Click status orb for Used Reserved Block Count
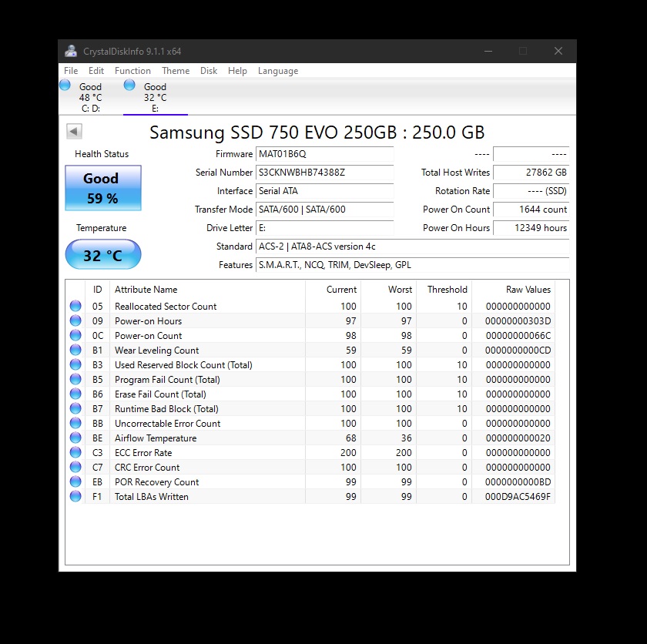The width and height of the screenshot is (647, 644). pyautogui.click(x=75, y=364)
